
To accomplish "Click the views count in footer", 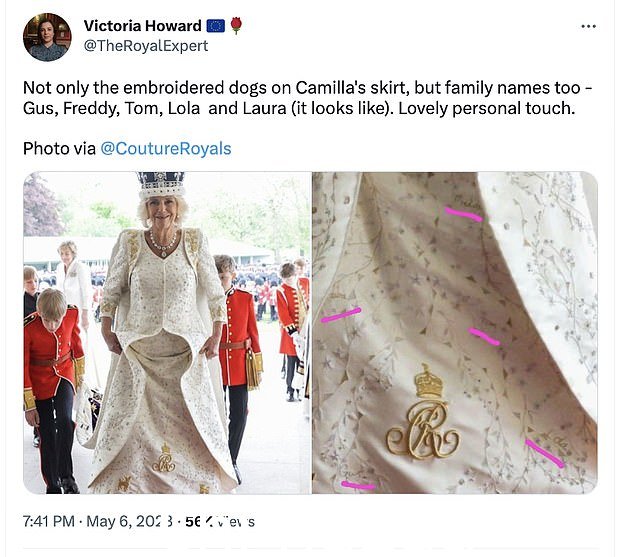I will pos(220,521).
